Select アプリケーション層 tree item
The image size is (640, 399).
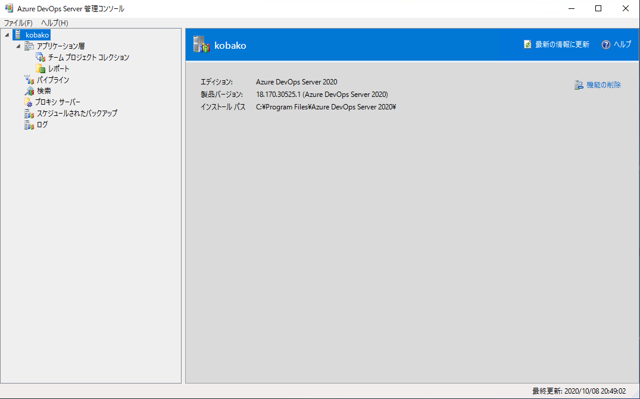coord(61,46)
